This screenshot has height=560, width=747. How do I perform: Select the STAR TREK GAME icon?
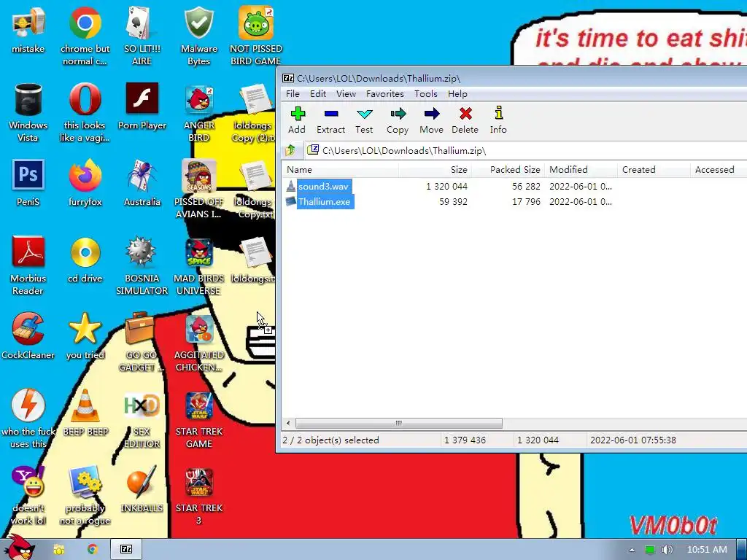click(198, 419)
